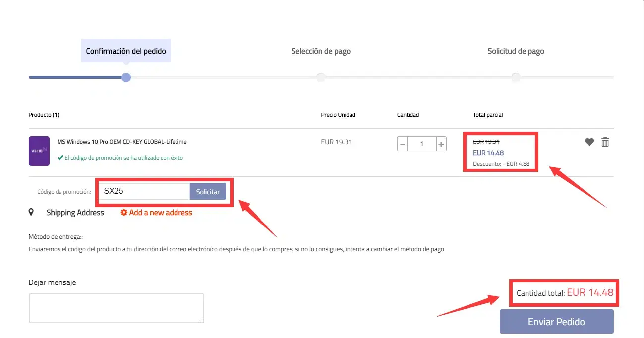
Task: Click the promo code input field
Action: tap(144, 191)
